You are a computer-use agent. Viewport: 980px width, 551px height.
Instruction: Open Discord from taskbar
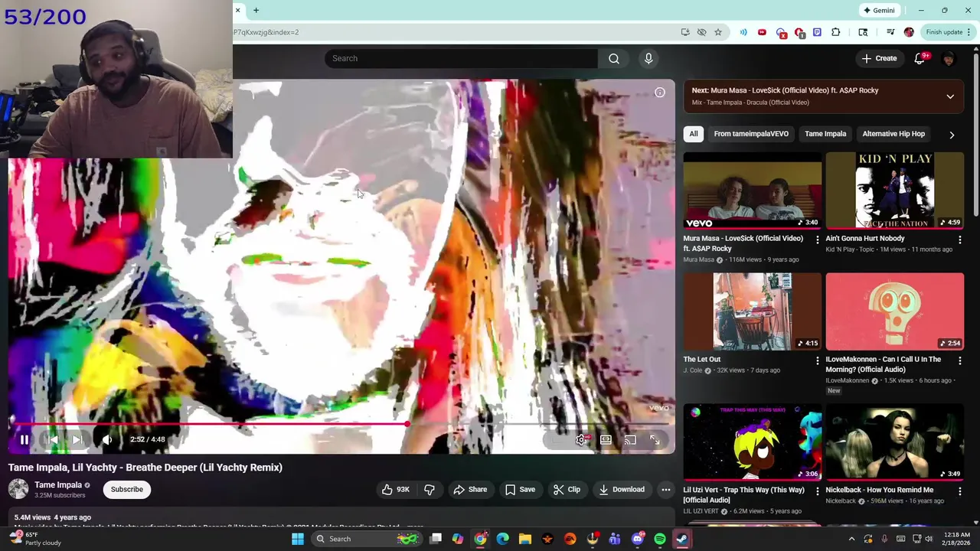pyautogui.click(x=637, y=539)
